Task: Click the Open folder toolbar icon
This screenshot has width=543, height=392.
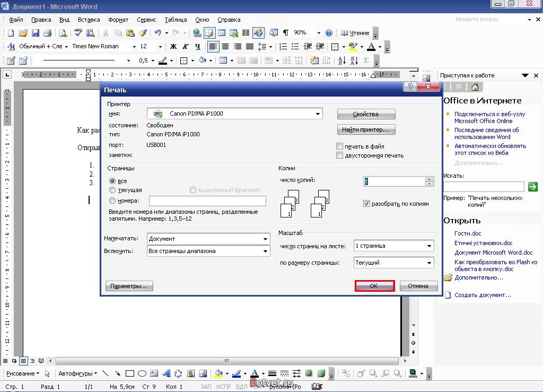Action: (x=23, y=33)
